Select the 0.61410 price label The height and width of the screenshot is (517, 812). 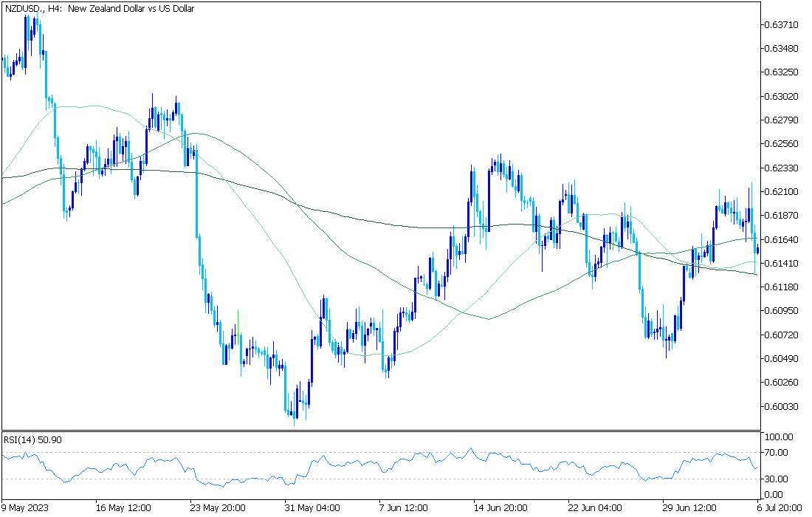click(x=782, y=263)
